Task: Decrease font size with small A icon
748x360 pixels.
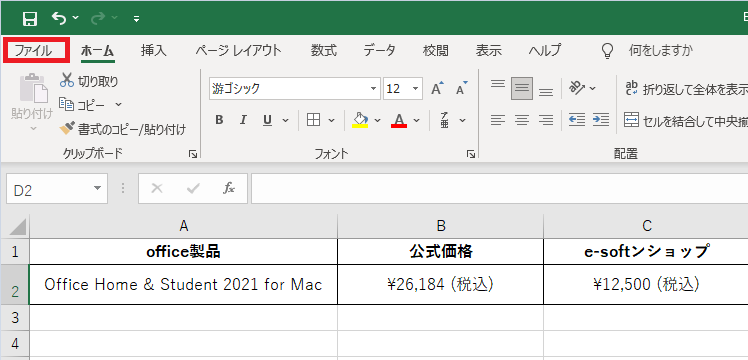Action: click(461, 88)
